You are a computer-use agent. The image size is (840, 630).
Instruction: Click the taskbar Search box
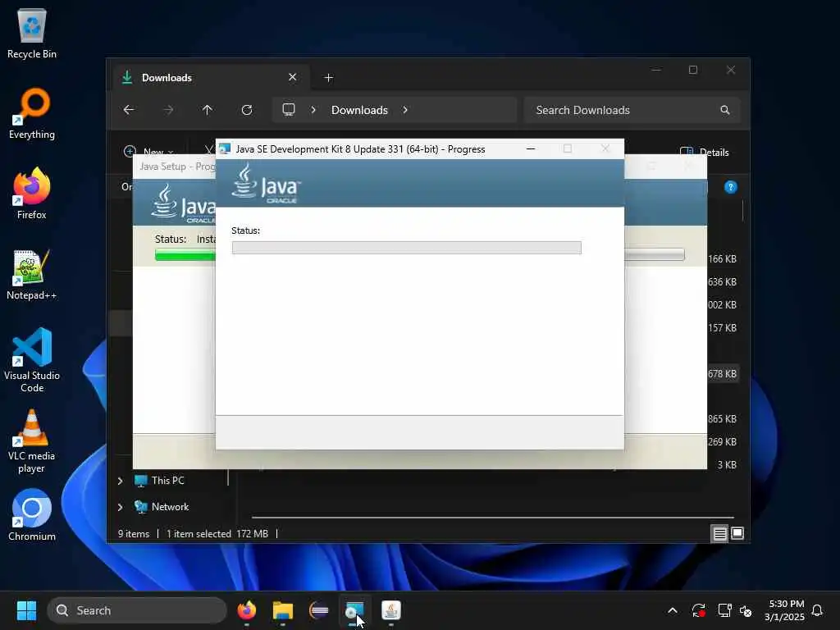point(137,610)
